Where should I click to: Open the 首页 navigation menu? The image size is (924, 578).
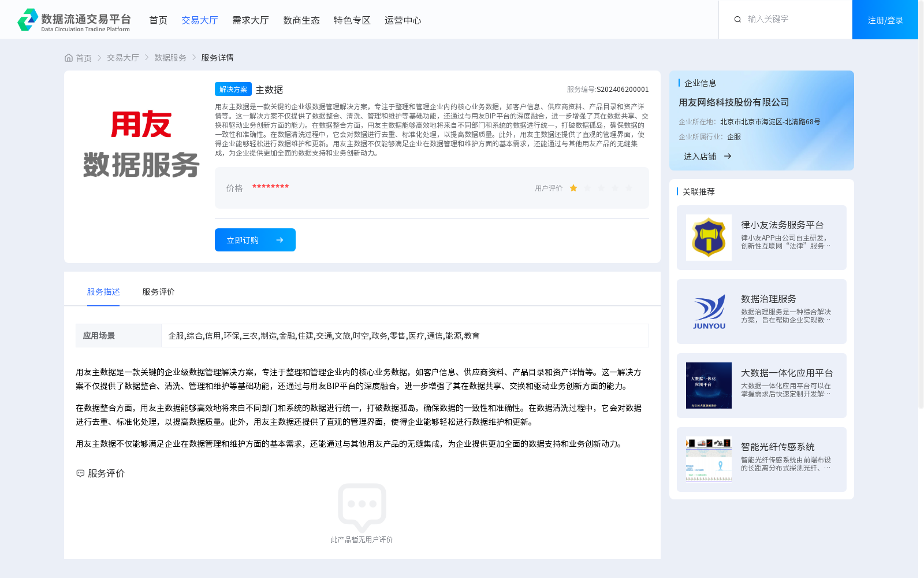[x=158, y=20]
